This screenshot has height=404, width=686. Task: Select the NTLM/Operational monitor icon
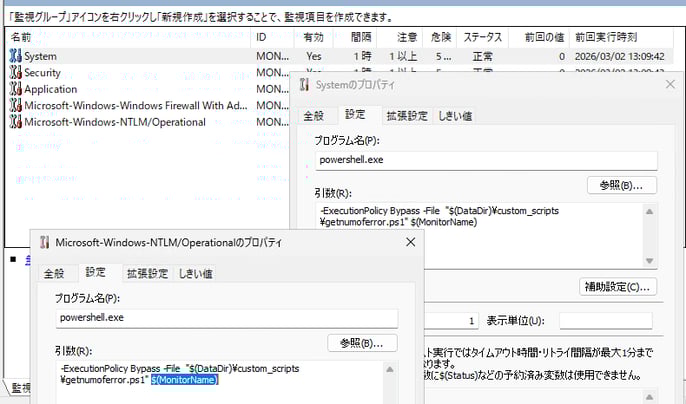point(16,122)
